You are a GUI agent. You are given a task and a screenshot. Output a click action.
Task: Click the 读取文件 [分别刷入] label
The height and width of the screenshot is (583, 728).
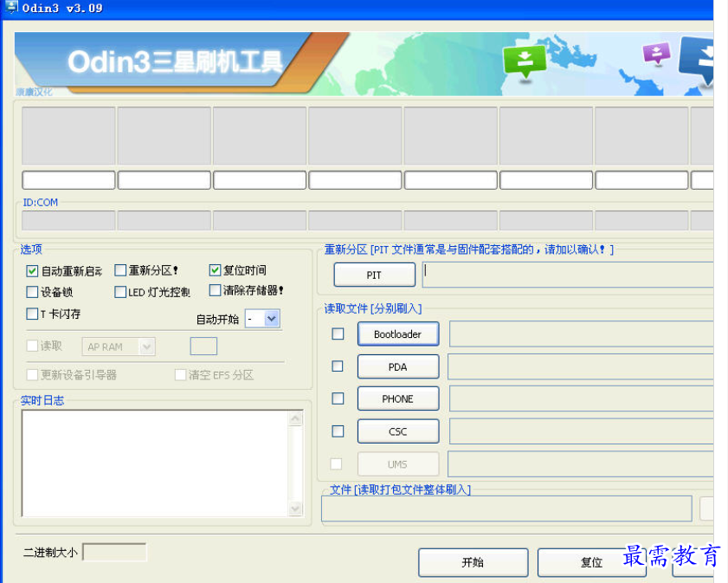(x=373, y=308)
